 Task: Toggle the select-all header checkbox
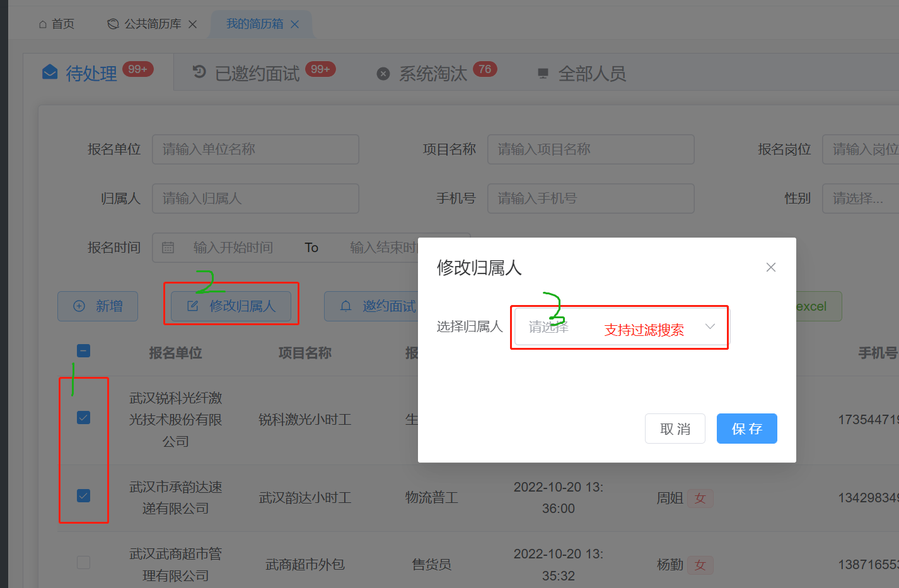tap(83, 351)
